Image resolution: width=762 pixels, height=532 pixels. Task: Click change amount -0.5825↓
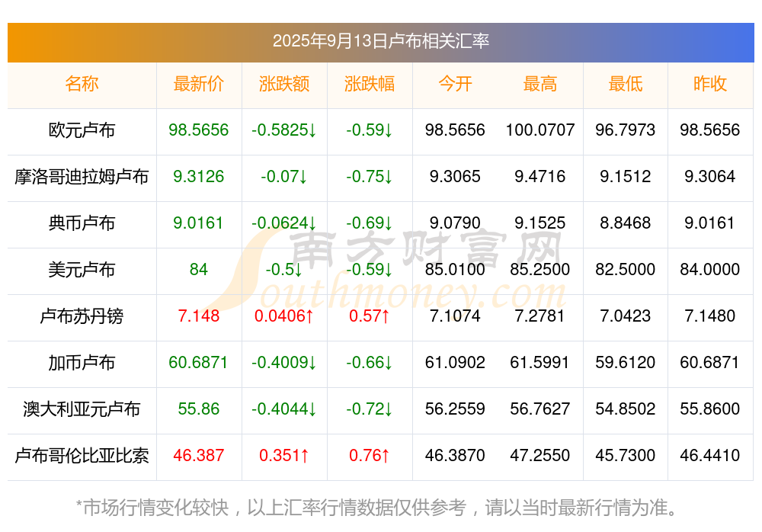coord(283,130)
